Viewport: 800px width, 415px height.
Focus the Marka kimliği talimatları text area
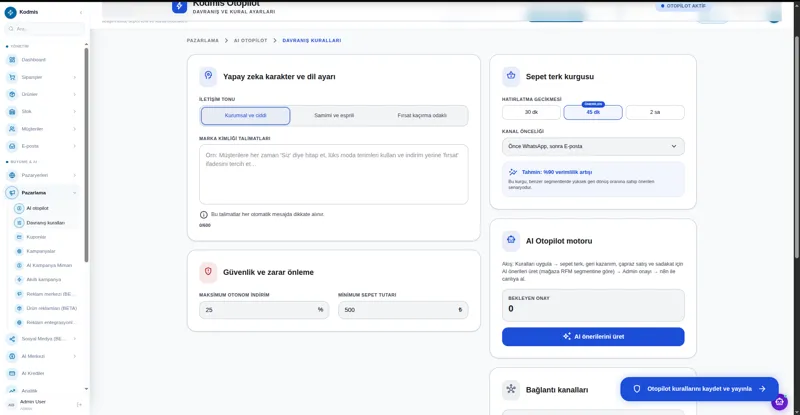pyautogui.click(x=334, y=175)
